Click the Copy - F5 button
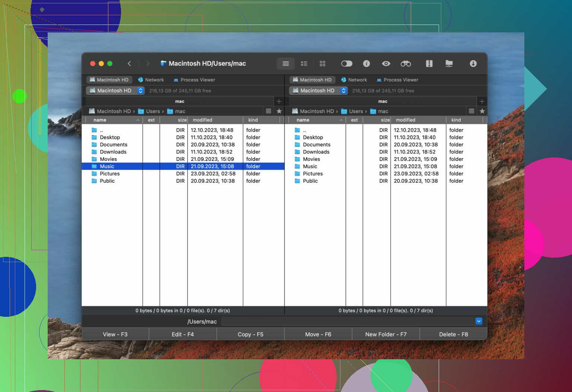Viewport: 572px width, 392px height. point(250,334)
